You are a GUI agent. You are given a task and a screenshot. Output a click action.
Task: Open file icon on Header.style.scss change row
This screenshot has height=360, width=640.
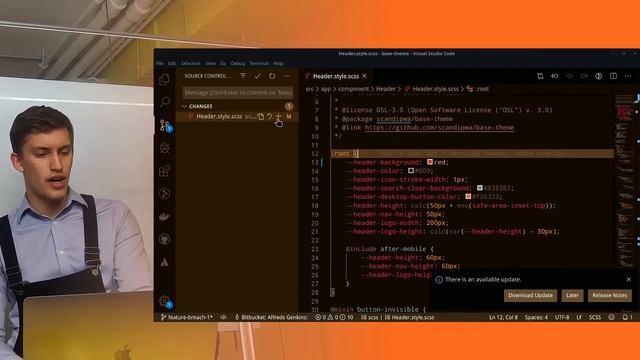tap(261, 117)
